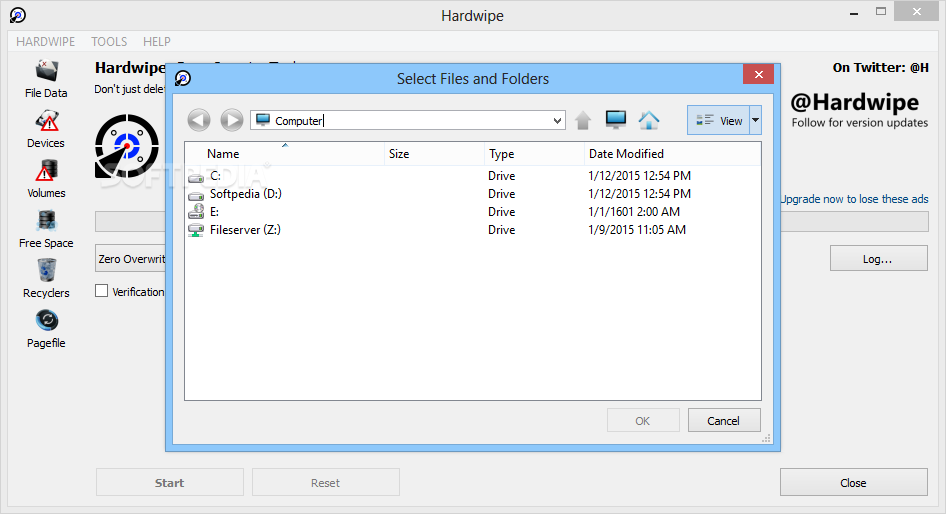Go back in the file dialog
Image resolution: width=946 pixels, height=514 pixels.
click(x=199, y=121)
